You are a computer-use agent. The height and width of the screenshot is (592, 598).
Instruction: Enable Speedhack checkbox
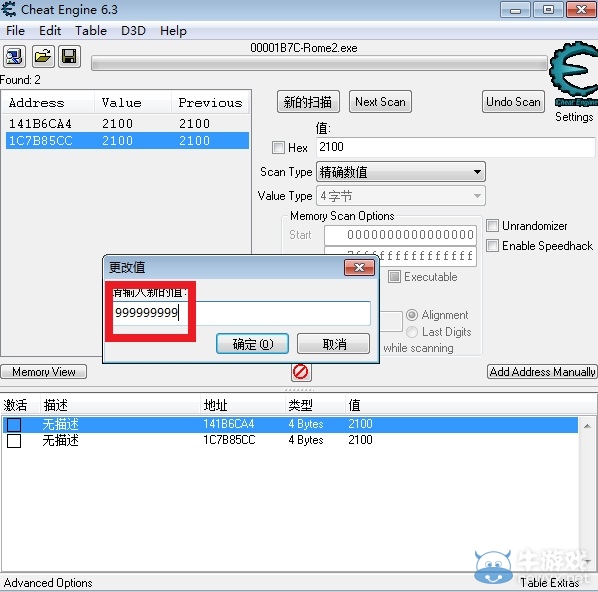[492, 245]
